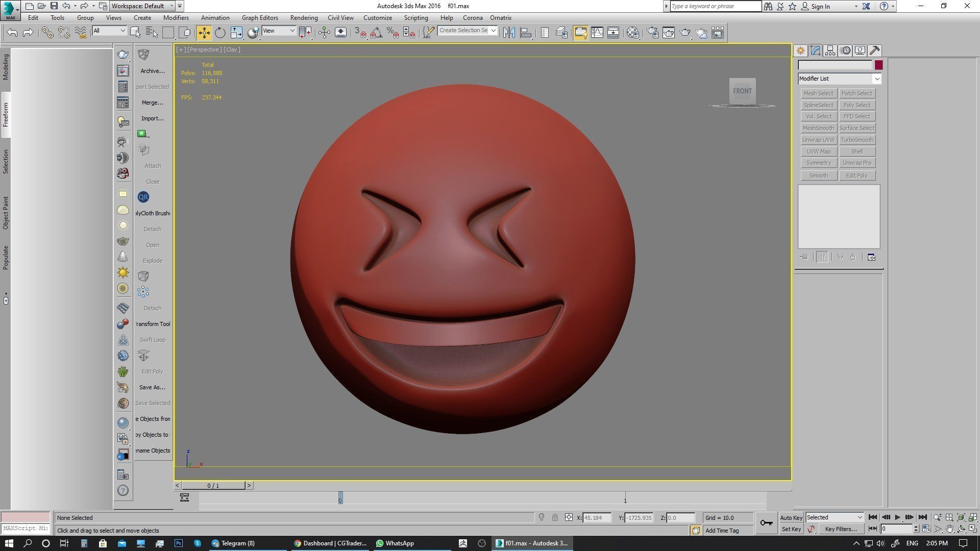Open Key Filters... dialog
The width and height of the screenshot is (980, 551).
(841, 529)
